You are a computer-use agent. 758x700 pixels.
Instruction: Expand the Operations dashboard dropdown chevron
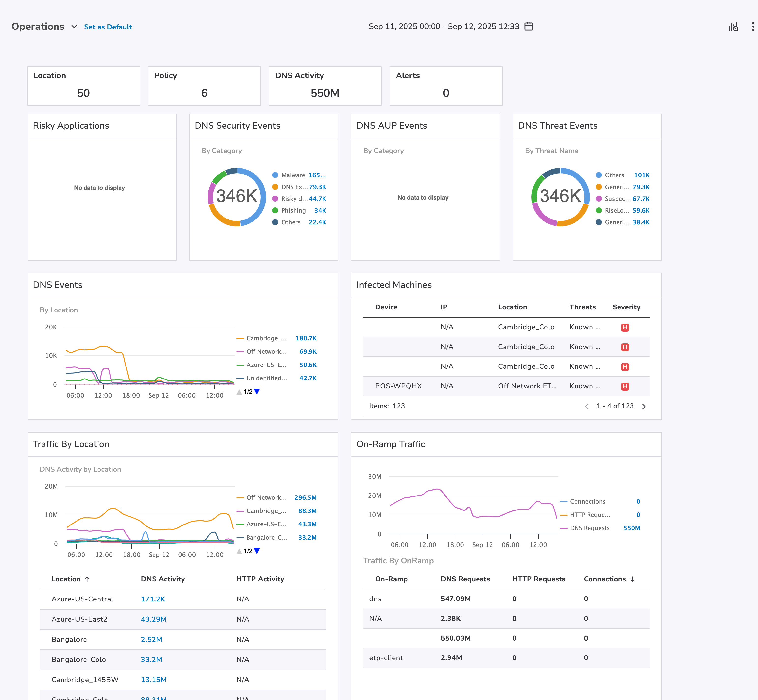[74, 27]
